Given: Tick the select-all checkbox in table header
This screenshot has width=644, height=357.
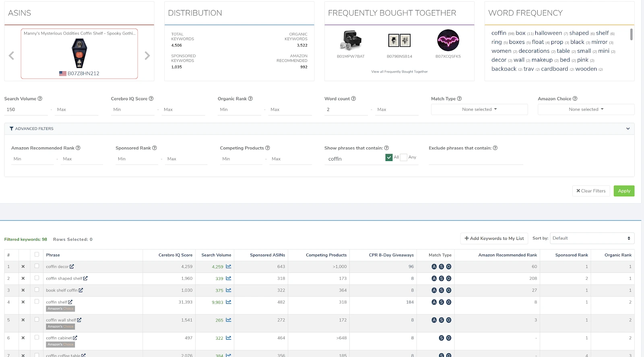Looking at the screenshot, I should point(37,254).
